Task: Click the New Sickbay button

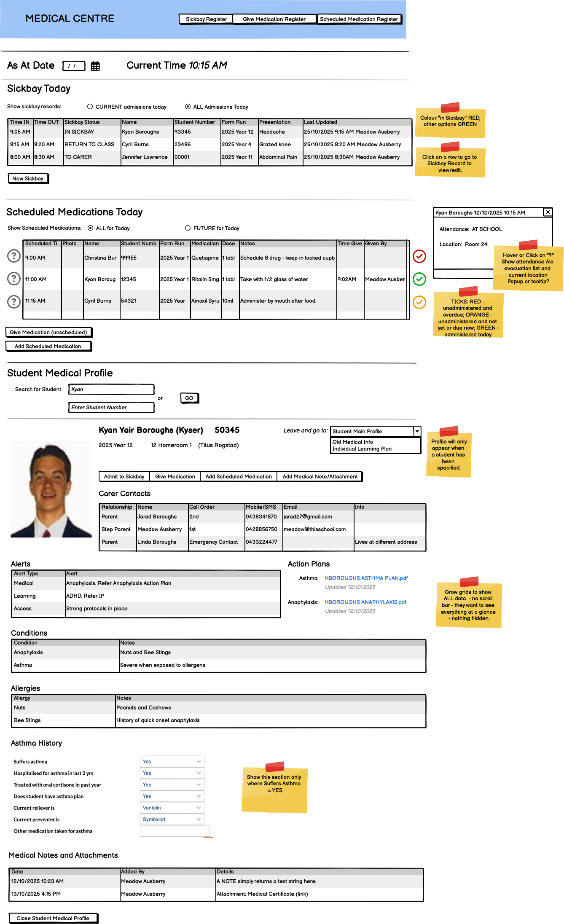Action: pos(28,178)
